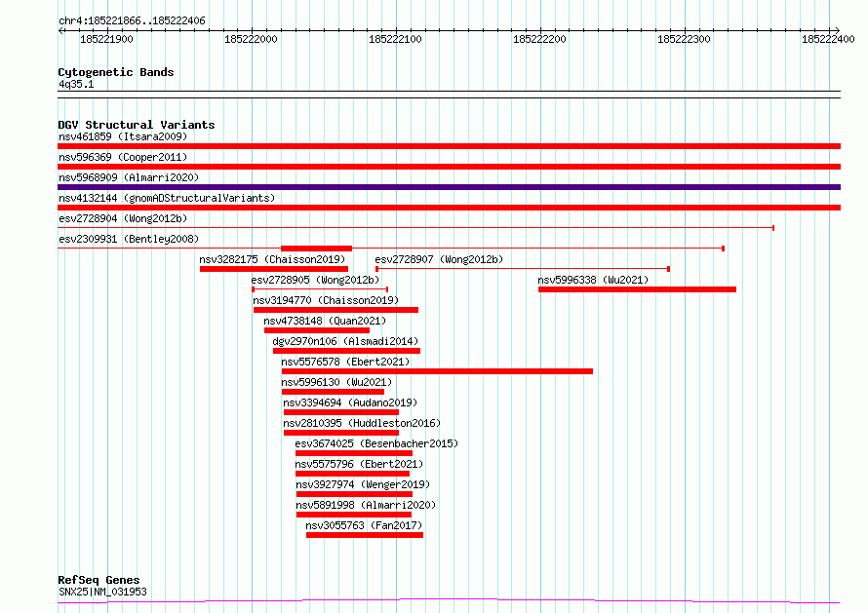This screenshot has width=868, height=613.
Task: Open nsv4738148 (Quan2021) label
Action: pos(325,321)
